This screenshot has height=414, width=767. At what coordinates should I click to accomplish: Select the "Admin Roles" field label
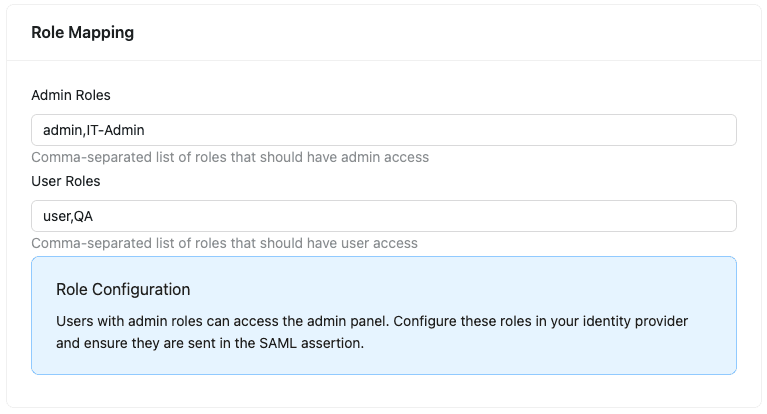click(71, 95)
